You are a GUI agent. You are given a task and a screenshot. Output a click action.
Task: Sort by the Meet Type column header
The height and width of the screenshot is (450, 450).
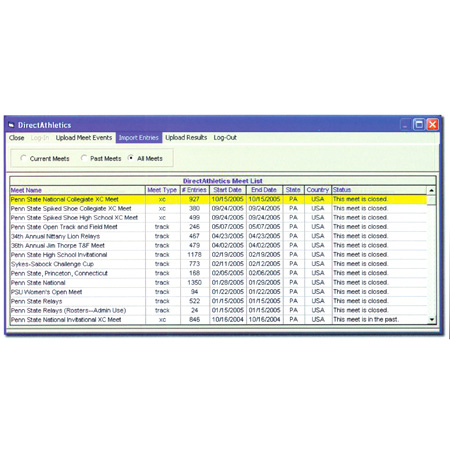coord(163,190)
